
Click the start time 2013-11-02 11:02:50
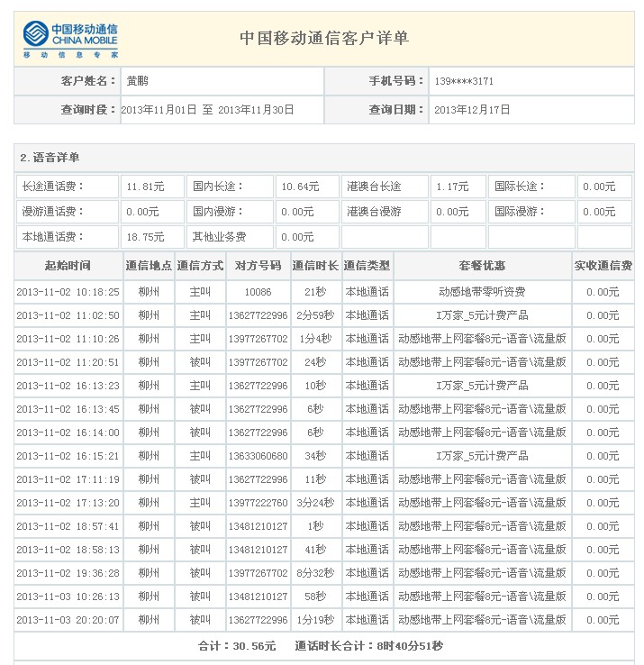tap(68, 315)
